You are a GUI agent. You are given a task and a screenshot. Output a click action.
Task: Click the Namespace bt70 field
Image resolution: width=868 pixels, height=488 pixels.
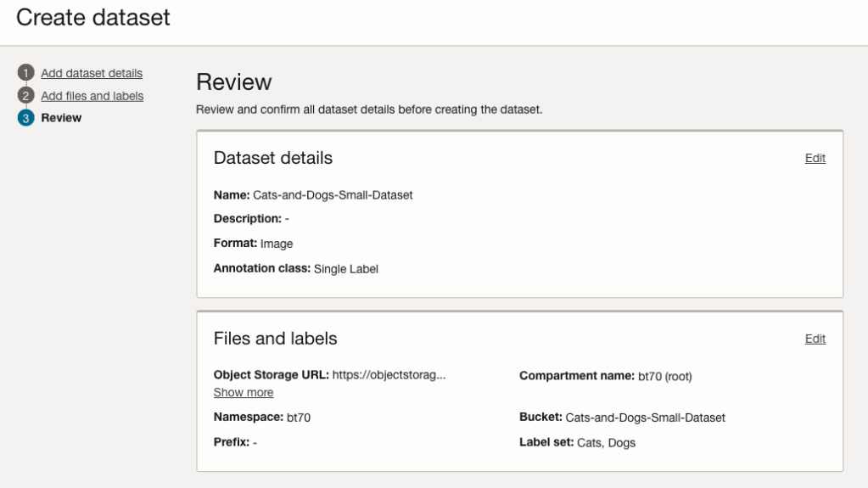click(x=300, y=418)
